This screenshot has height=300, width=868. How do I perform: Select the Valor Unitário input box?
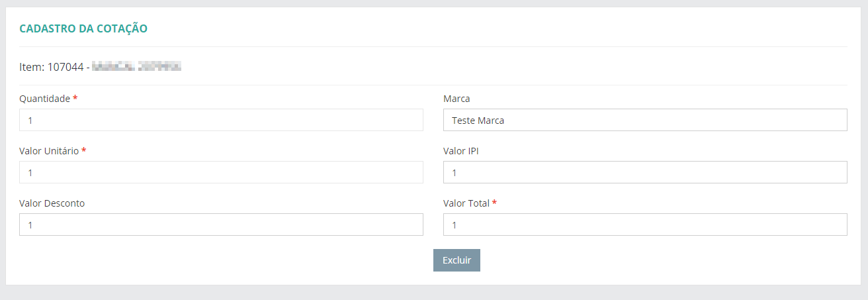coord(221,172)
